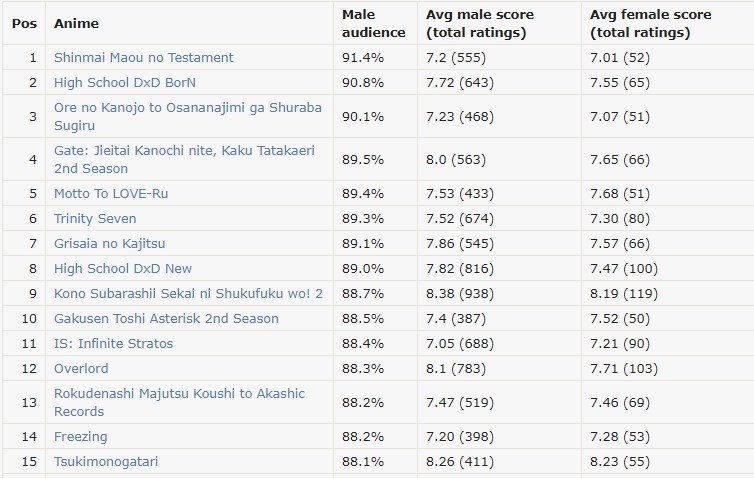754x478 pixels.
Task: Open Motto To LOVE-Ru link
Action: click(x=111, y=193)
